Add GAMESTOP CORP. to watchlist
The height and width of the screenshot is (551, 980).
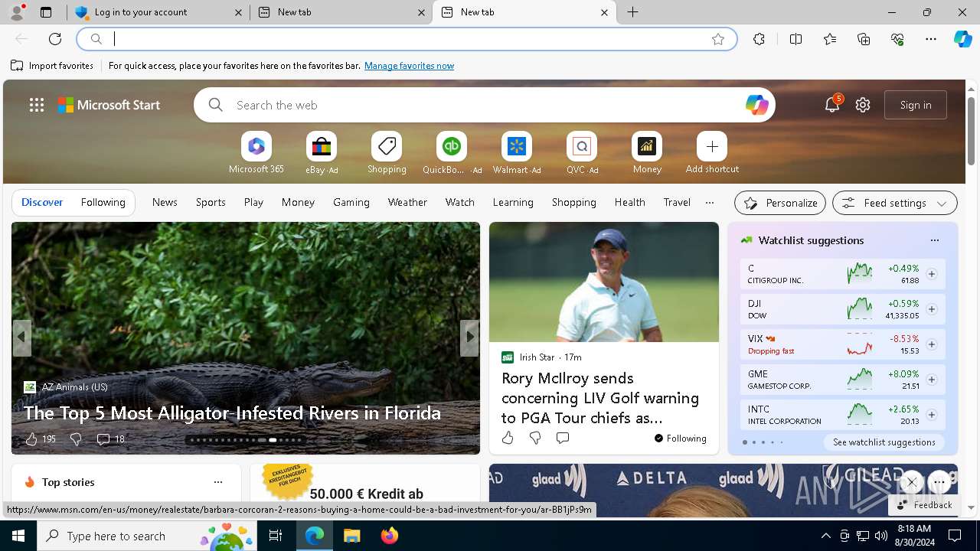pos(932,380)
